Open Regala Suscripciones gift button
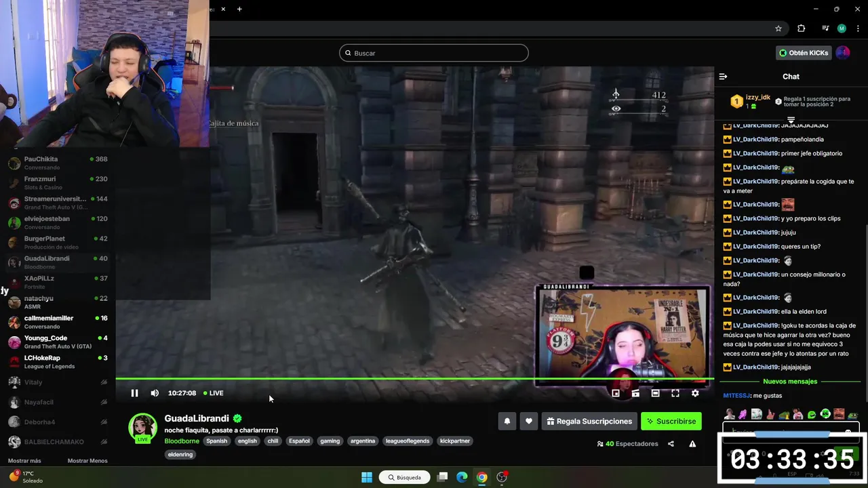Image resolution: width=868 pixels, height=488 pixels. click(x=589, y=422)
